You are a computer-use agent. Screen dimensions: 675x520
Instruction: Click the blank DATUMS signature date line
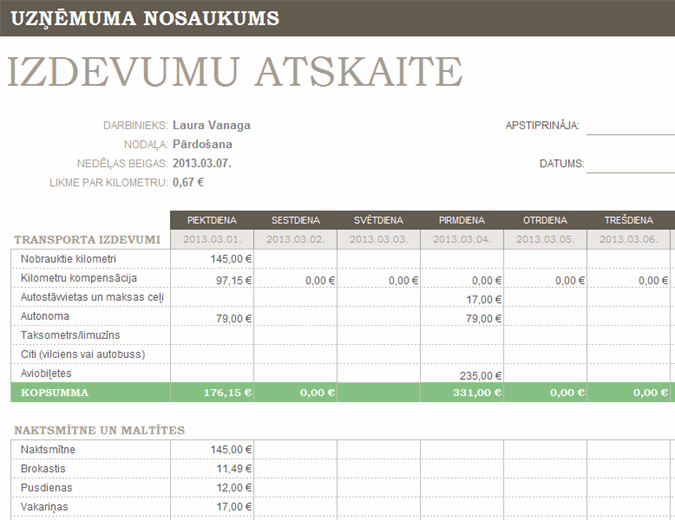pyautogui.click(x=630, y=164)
